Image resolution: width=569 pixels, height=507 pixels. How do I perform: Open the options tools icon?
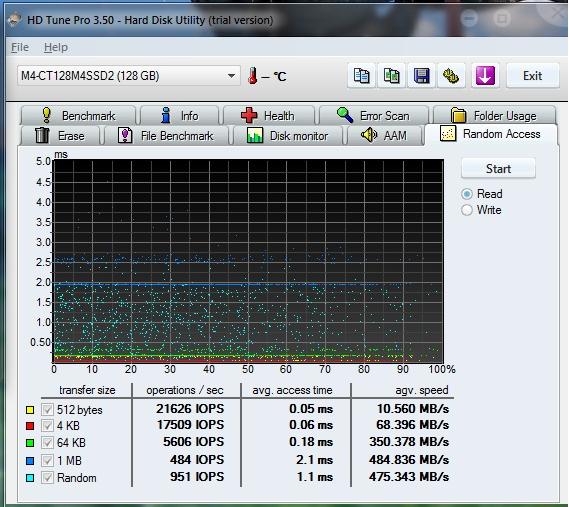point(451,76)
